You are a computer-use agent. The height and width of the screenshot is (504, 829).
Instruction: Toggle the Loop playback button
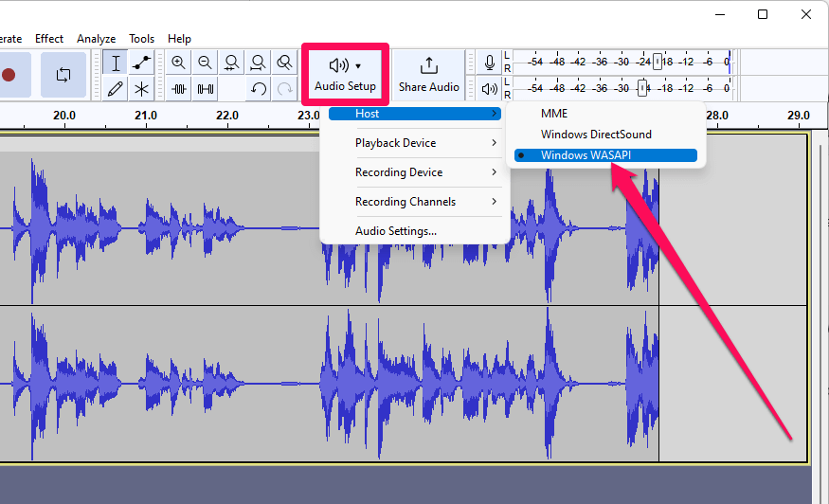tap(63, 75)
